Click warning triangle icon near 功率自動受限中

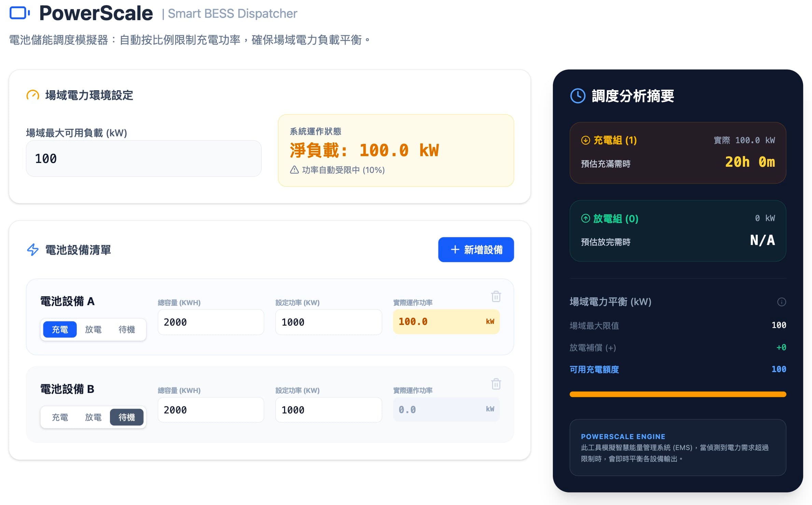[294, 170]
